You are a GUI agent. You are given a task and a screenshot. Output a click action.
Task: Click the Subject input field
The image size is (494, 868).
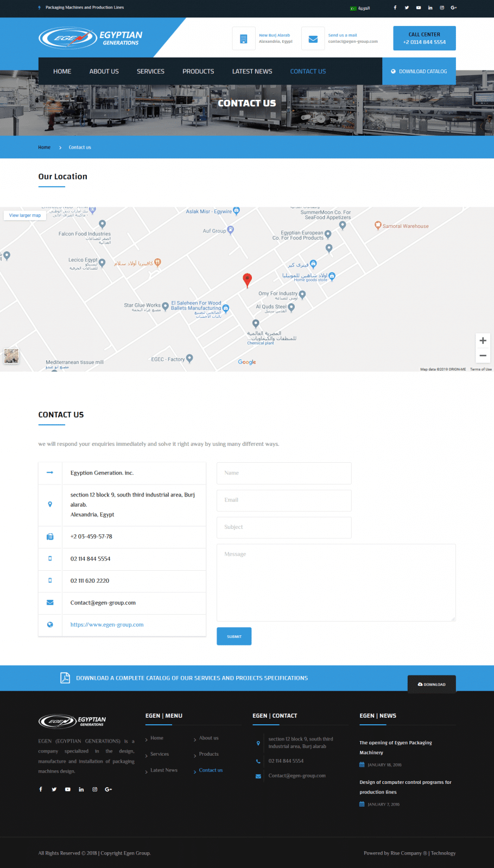click(x=284, y=527)
